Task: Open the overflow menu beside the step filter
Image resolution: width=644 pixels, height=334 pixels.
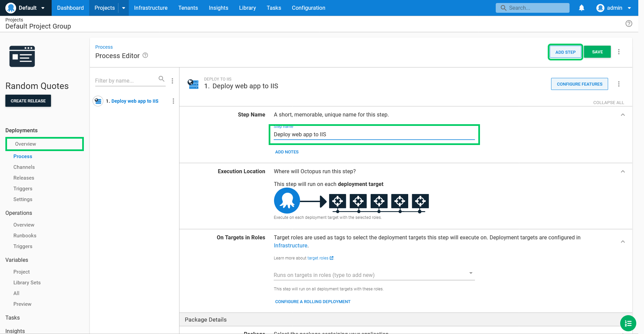Action: point(172,81)
